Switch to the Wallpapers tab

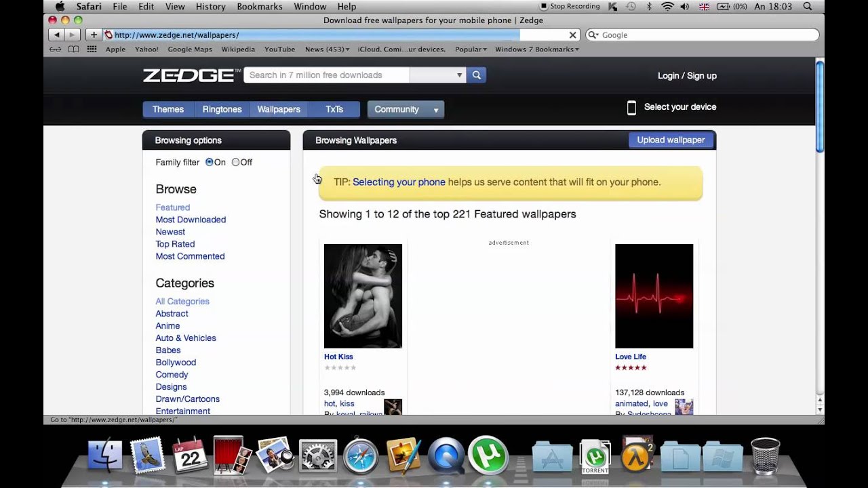pyautogui.click(x=279, y=109)
